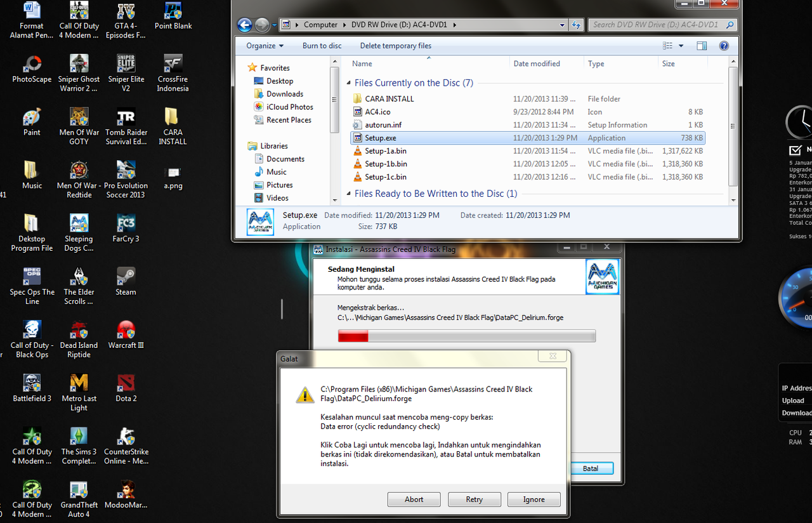Screen dimensions: 812x523
Task: Launch Battlefield 3 desktop icon
Action: (32, 389)
